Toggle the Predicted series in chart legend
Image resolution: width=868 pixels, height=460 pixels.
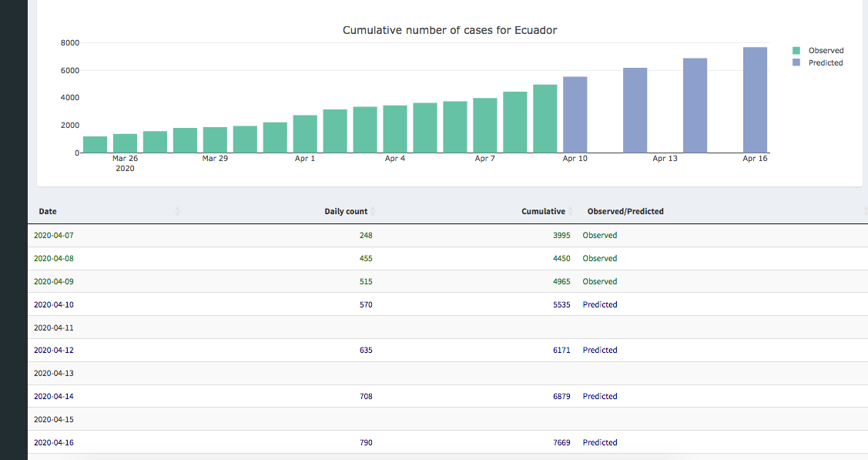[825, 63]
